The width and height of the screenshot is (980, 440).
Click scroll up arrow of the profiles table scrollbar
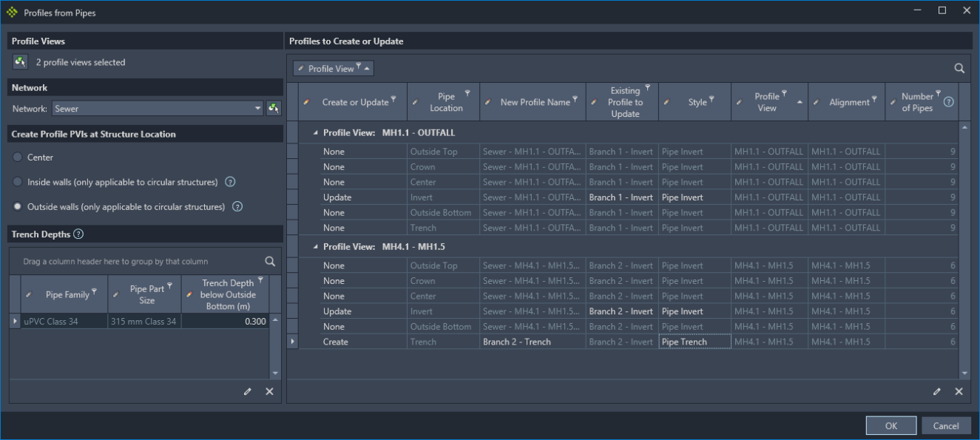point(964,129)
